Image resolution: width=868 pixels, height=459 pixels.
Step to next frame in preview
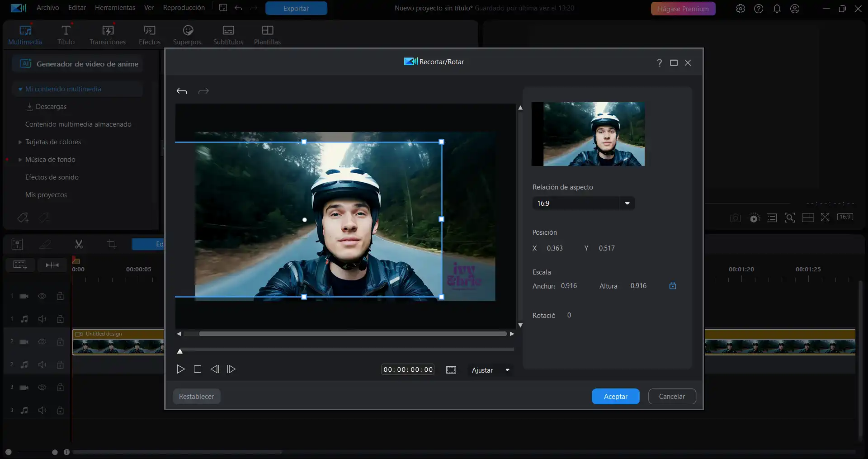pos(231,369)
